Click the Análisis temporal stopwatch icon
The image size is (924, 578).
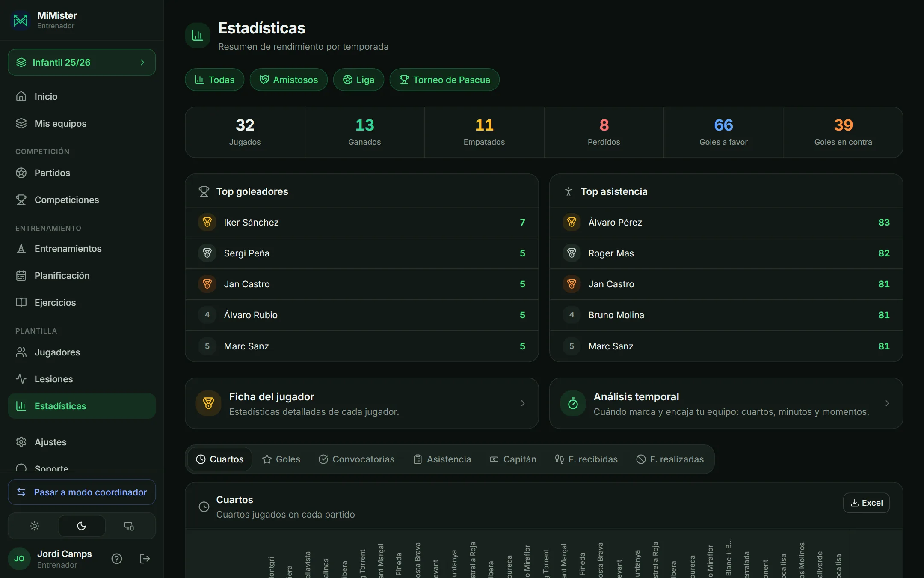(573, 403)
